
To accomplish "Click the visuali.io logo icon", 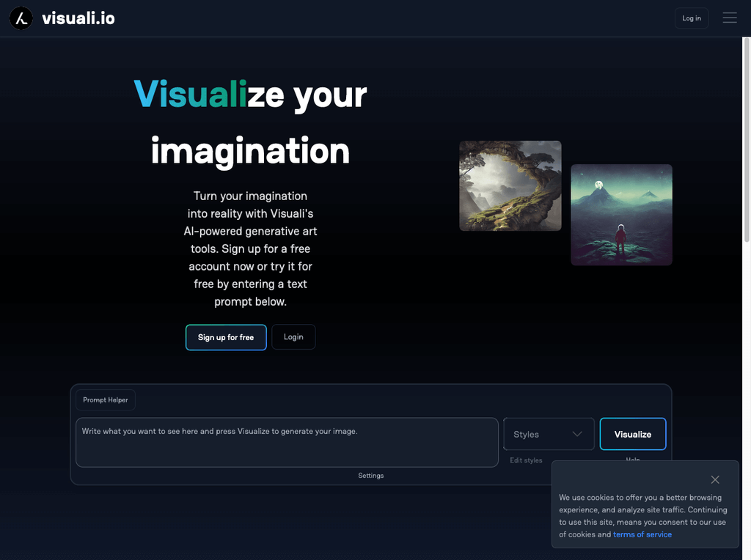I will (21, 18).
